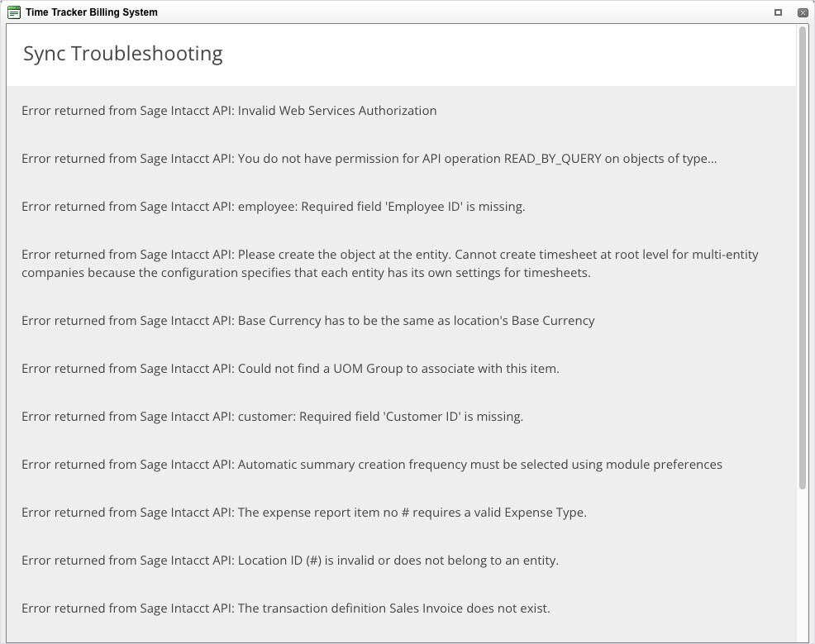Select the Required field 'Employee ID' missing error

274,207
